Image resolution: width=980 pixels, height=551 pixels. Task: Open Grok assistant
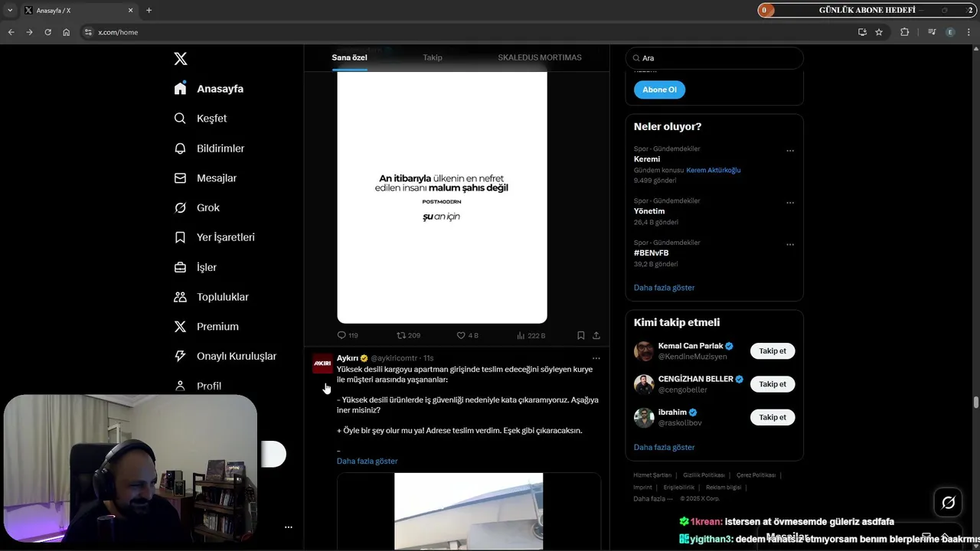pyautogui.click(x=197, y=208)
